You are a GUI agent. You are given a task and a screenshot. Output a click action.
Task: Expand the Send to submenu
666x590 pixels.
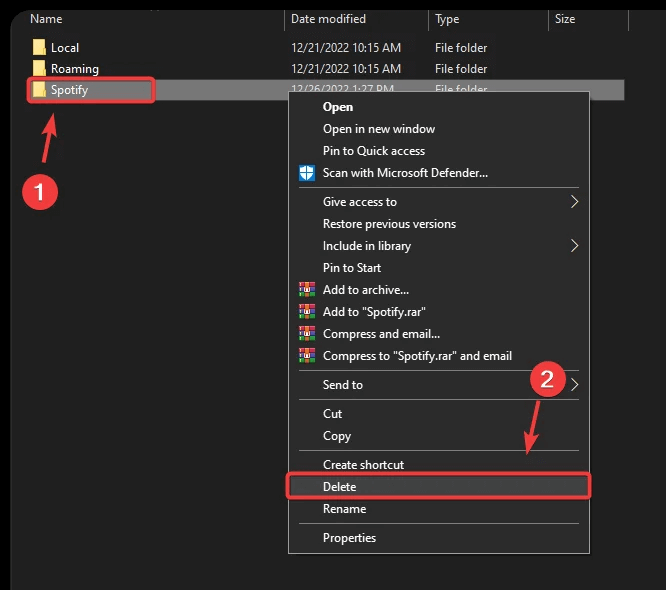click(343, 385)
